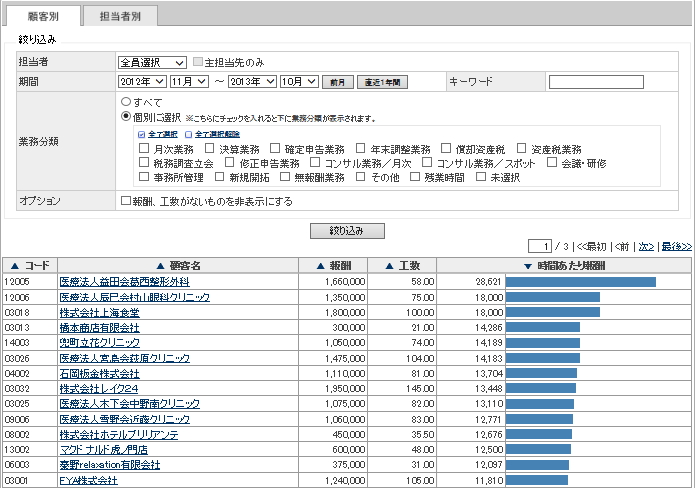
Task: Open the 担当者 全員選択 dropdown
Action: (x=152, y=63)
